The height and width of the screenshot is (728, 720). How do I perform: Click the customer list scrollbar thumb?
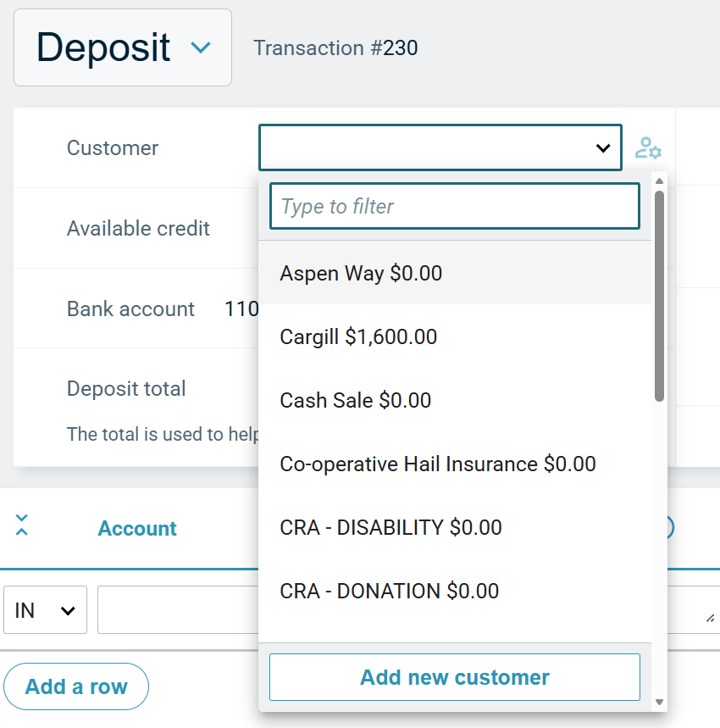pos(659,297)
